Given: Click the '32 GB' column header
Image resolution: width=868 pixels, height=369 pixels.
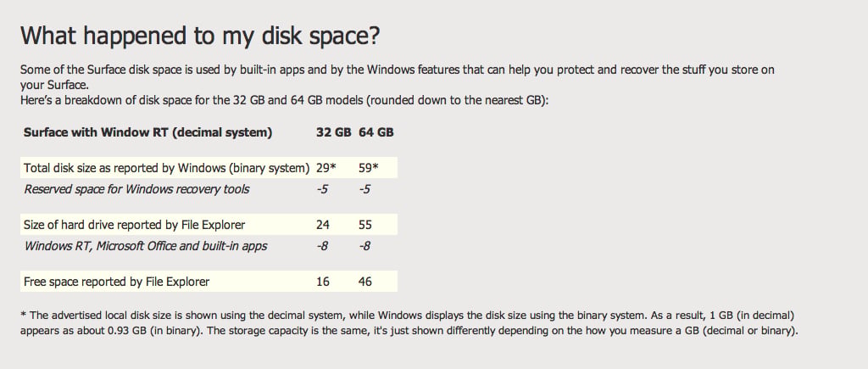Looking at the screenshot, I should point(334,133).
